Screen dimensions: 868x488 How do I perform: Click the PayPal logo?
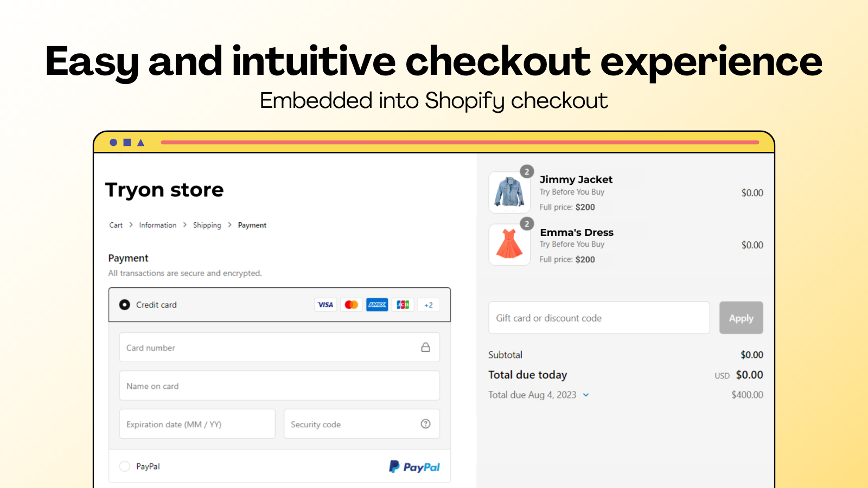pos(414,467)
